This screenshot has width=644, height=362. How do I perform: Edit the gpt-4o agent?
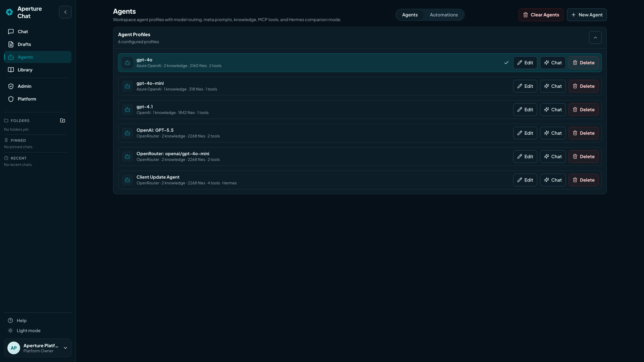[x=525, y=63]
